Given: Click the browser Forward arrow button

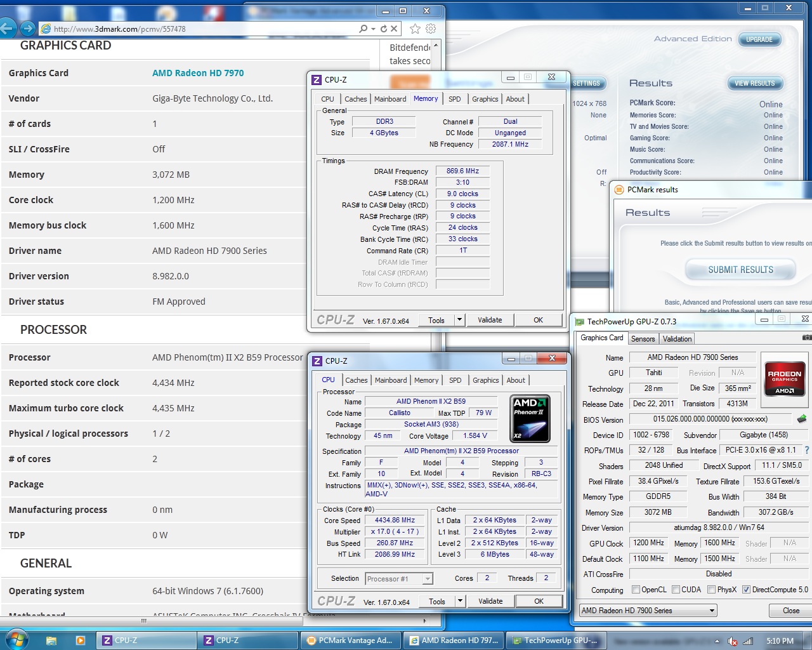Looking at the screenshot, I should click(27, 28).
